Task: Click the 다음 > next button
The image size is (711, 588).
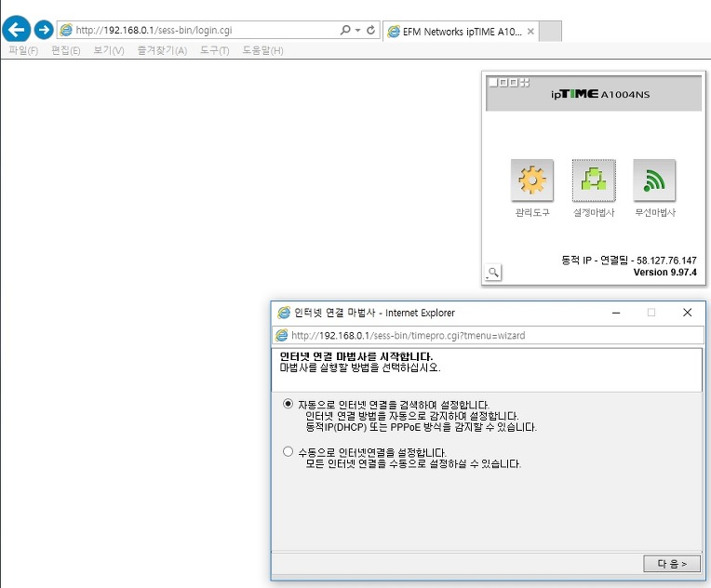Action: pos(672,564)
